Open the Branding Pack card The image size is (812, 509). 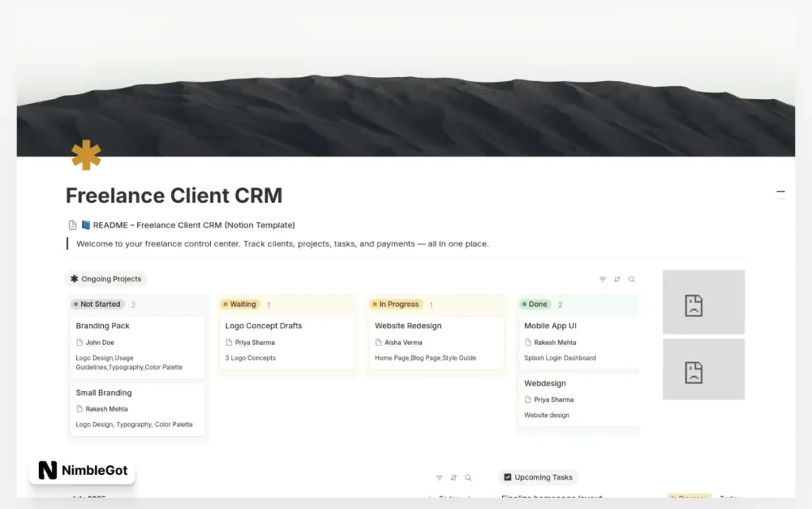coord(137,347)
